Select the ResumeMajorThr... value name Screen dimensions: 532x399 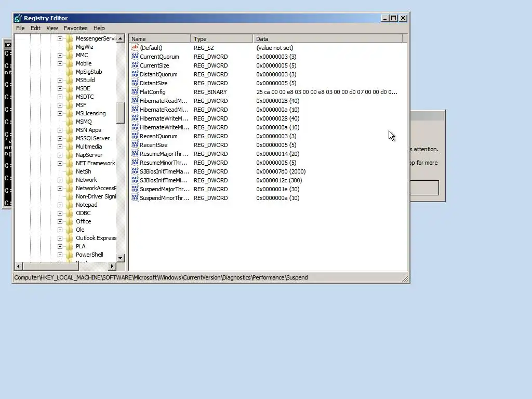click(x=164, y=154)
